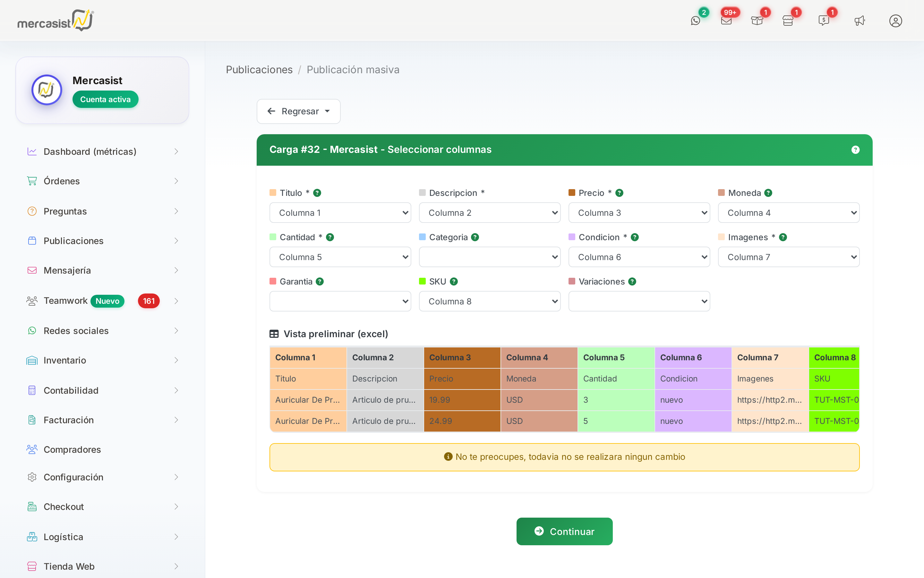This screenshot has width=924, height=578.
Task: Click the help icon next to Precio
Action: [619, 193]
